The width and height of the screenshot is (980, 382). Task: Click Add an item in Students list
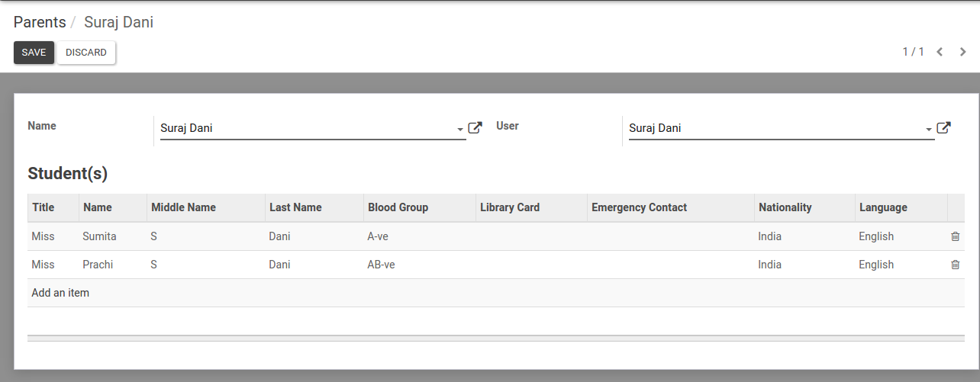[x=60, y=293]
